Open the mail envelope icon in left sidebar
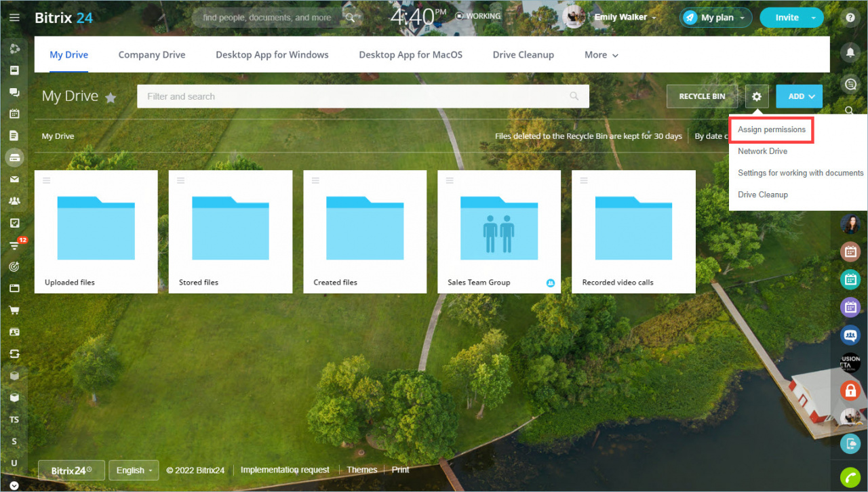The image size is (868, 492). (x=14, y=179)
